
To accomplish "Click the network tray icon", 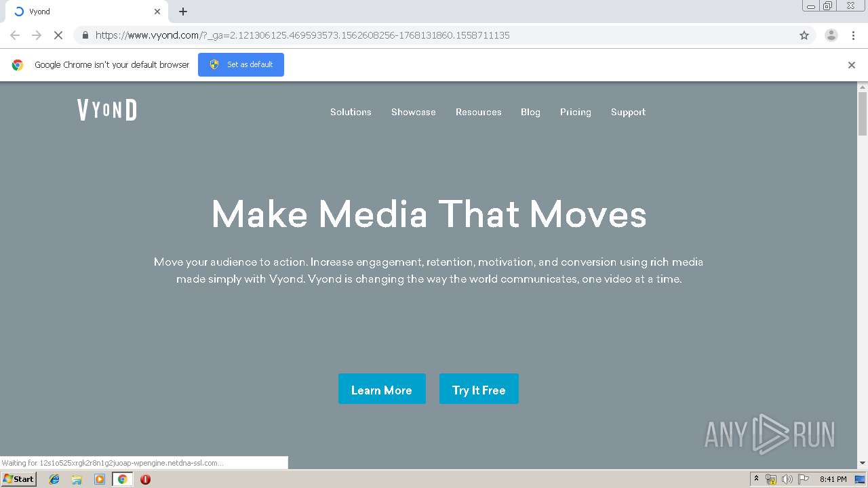I will coord(771,479).
